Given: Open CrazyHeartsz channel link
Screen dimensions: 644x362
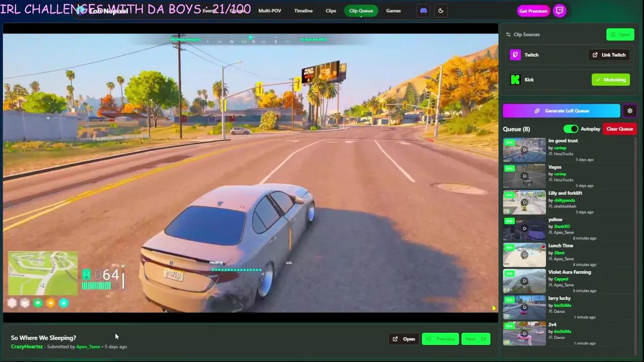Looking at the screenshot, I should [x=27, y=346].
